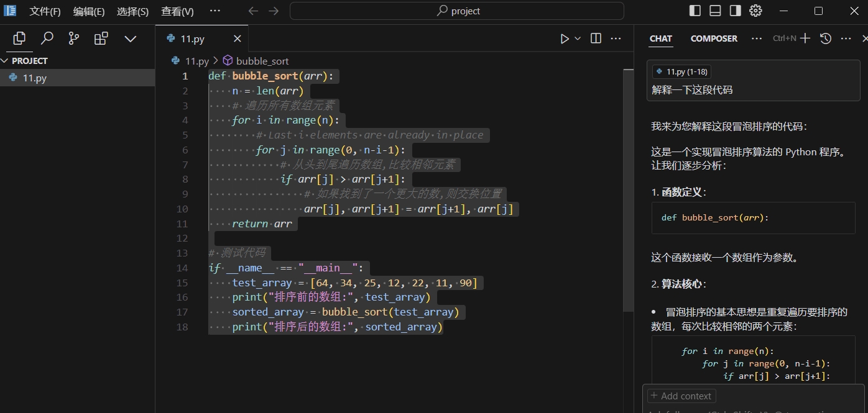The height and width of the screenshot is (413, 868).
Task: Open the Search view icon
Action: click(47, 39)
